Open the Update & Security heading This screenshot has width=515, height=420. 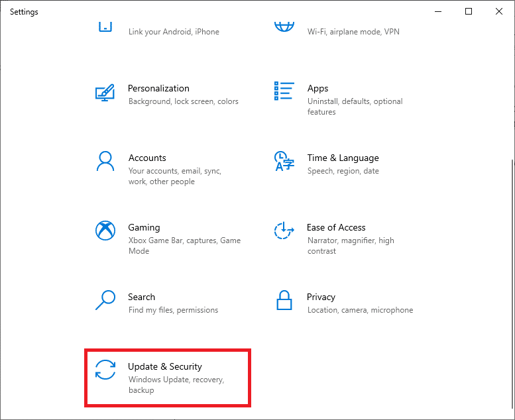[164, 366]
